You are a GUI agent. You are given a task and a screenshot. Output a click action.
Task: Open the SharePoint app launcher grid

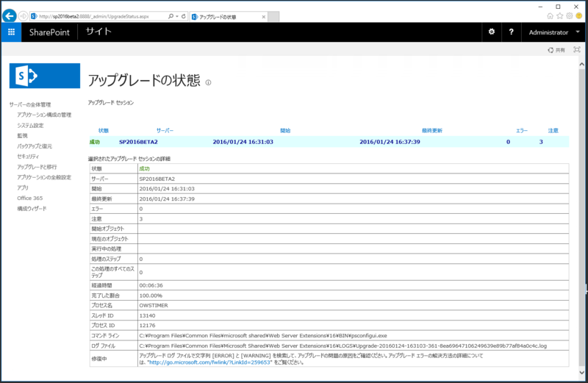coord(11,32)
